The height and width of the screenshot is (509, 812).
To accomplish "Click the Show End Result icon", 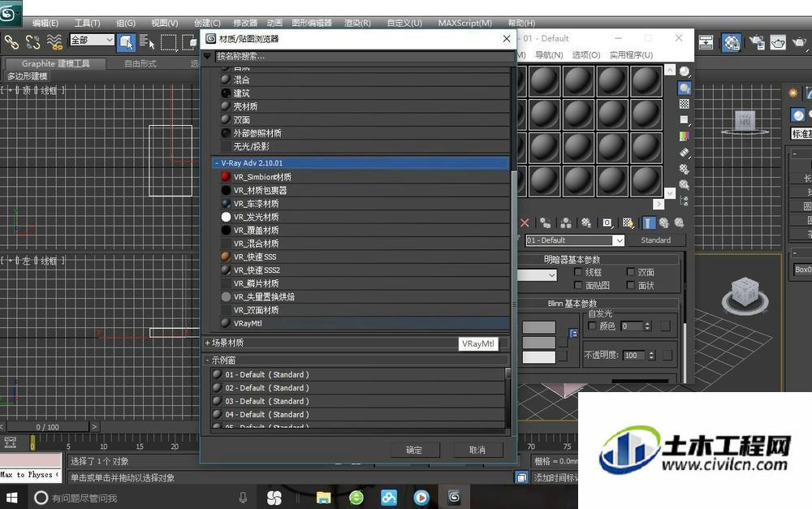I will click(x=648, y=222).
